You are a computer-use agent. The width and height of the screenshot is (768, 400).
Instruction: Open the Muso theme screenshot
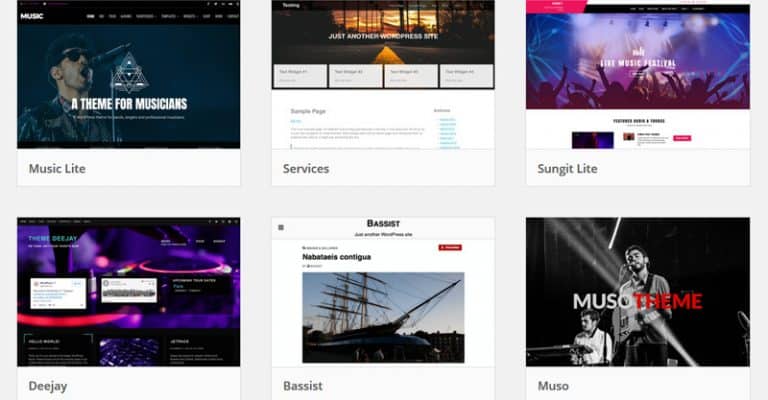[638, 292]
